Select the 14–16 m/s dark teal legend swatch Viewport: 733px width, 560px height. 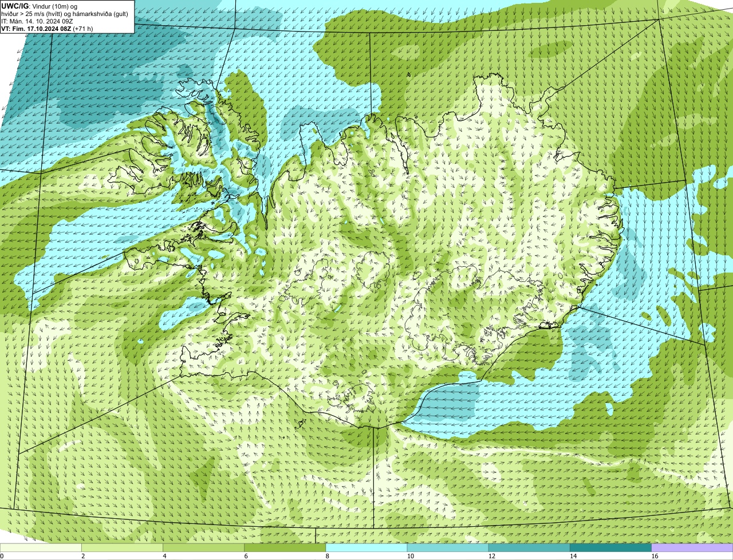tap(610, 548)
